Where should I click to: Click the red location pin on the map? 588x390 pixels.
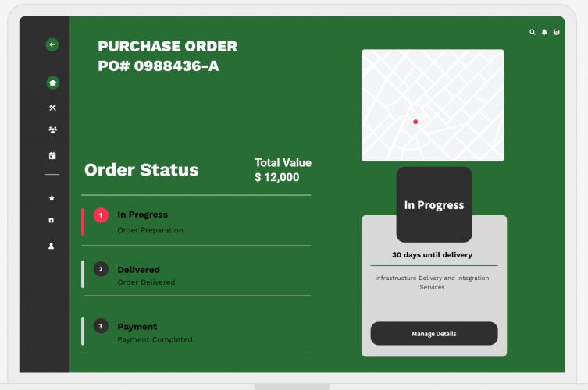tap(415, 122)
